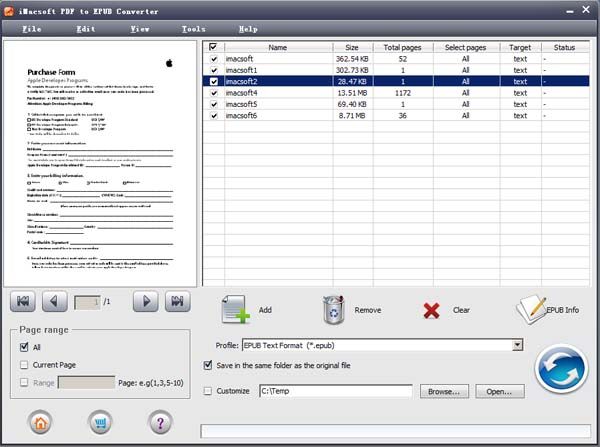Click the Add label
Screen dimensions: 600x447
[265, 310]
